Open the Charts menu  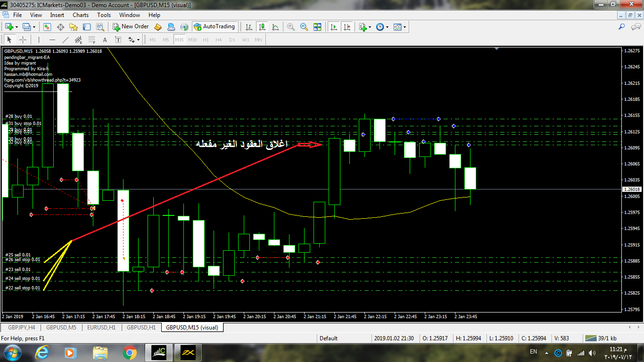click(81, 15)
